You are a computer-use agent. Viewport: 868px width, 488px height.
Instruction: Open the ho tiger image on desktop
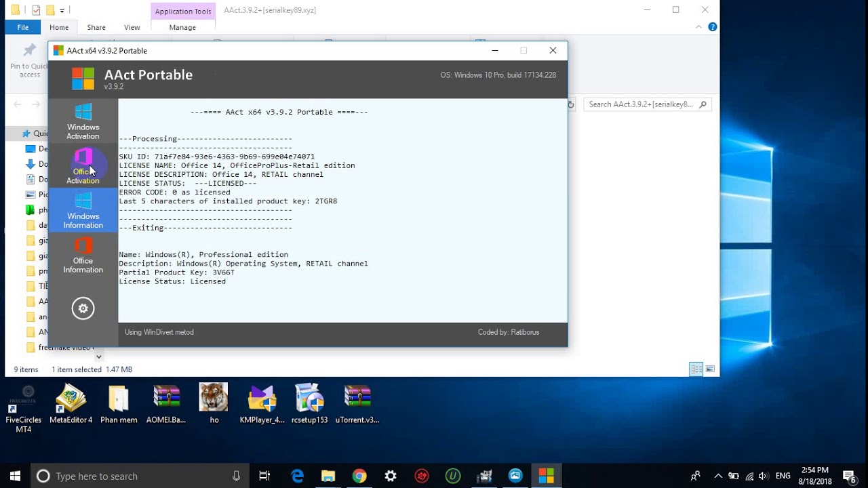point(214,405)
